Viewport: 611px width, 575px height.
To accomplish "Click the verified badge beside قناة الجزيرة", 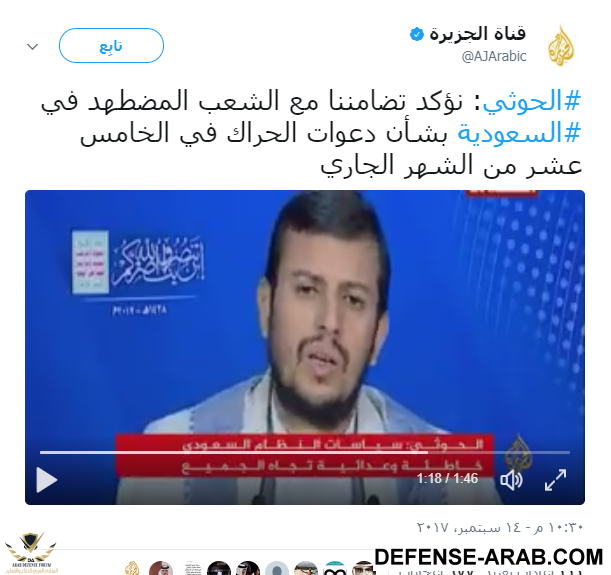I will click(417, 34).
